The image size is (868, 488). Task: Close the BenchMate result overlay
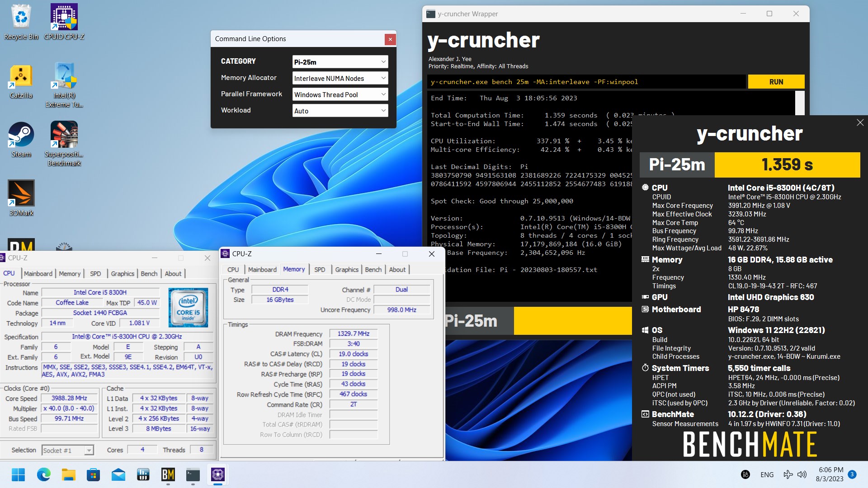pyautogui.click(x=860, y=122)
